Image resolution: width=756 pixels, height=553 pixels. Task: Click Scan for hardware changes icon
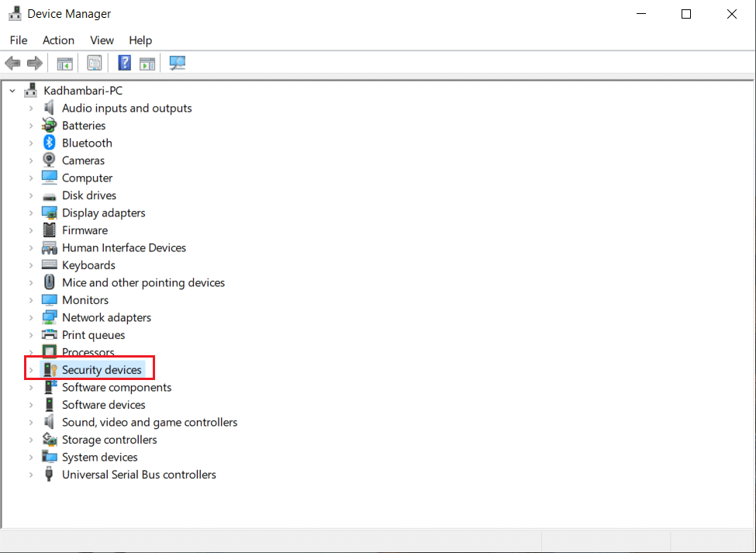click(x=177, y=63)
